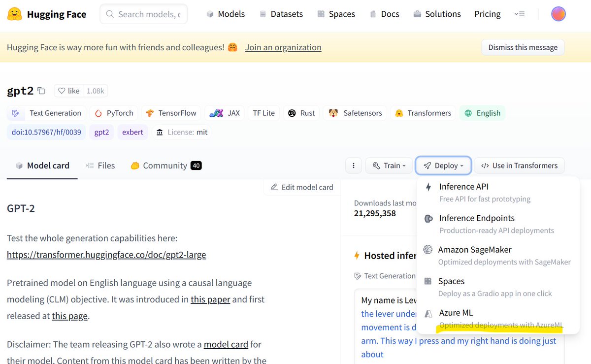Open the Docs nav item
Image resolution: width=591 pixels, height=364 pixels.
pyautogui.click(x=384, y=14)
